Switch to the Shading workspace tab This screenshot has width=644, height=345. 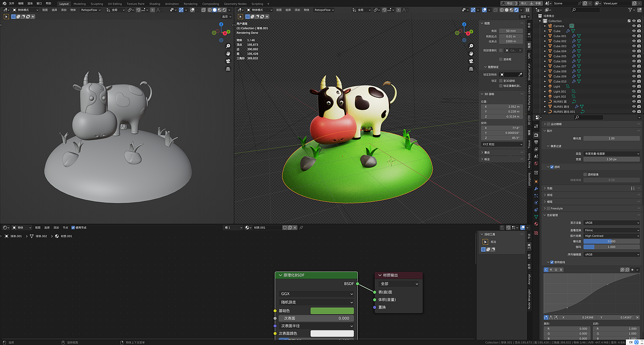pos(154,4)
